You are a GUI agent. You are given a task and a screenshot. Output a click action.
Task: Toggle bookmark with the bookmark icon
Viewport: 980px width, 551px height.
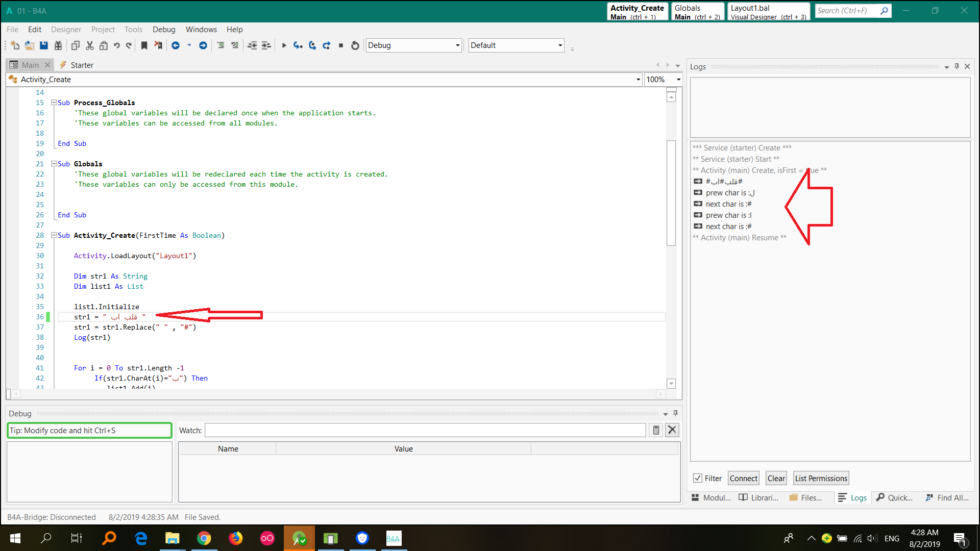144,45
